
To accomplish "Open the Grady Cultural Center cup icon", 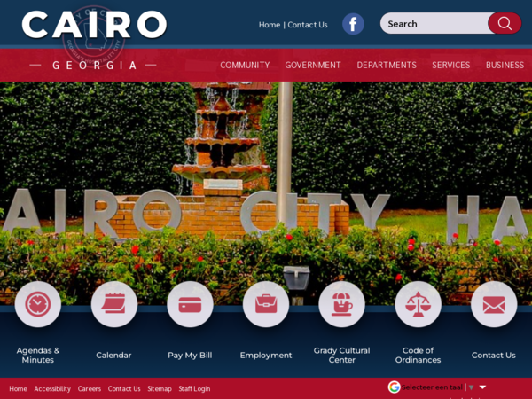I will pyautogui.click(x=342, y=304).
